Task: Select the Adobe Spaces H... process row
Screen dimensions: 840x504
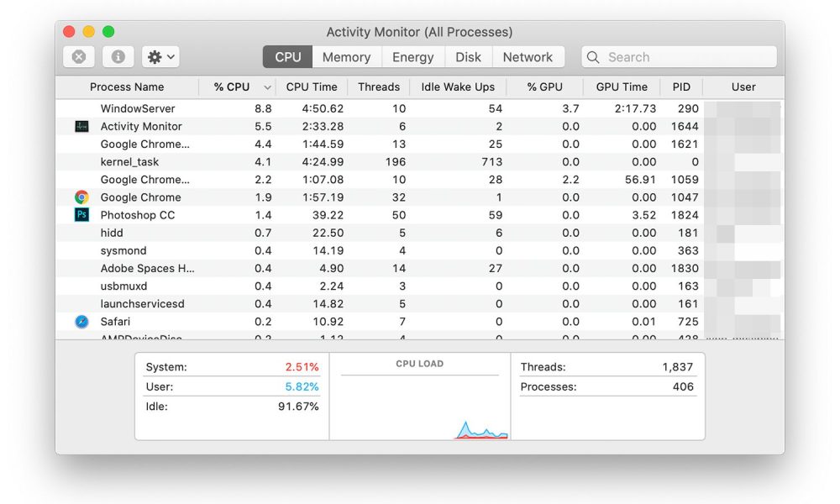Action: click(x=420, y=268)
